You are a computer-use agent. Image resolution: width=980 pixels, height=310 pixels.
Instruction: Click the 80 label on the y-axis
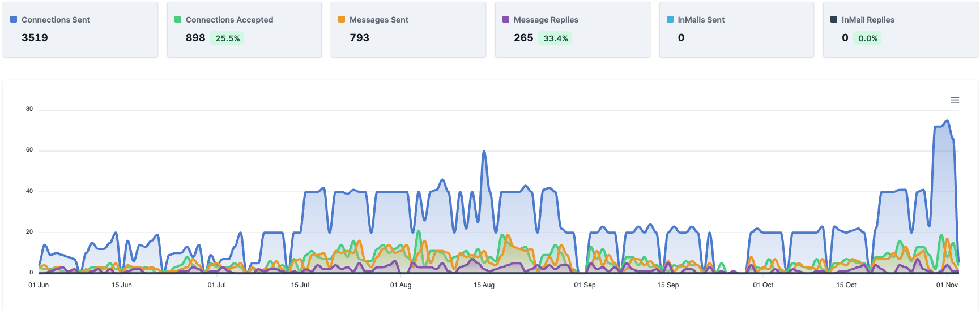(29, 109)
